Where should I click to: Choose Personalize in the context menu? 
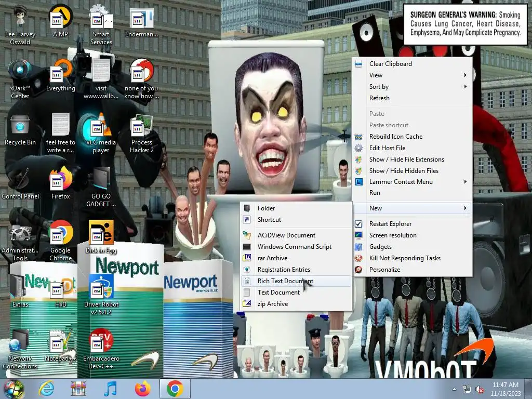pos(412,270)
